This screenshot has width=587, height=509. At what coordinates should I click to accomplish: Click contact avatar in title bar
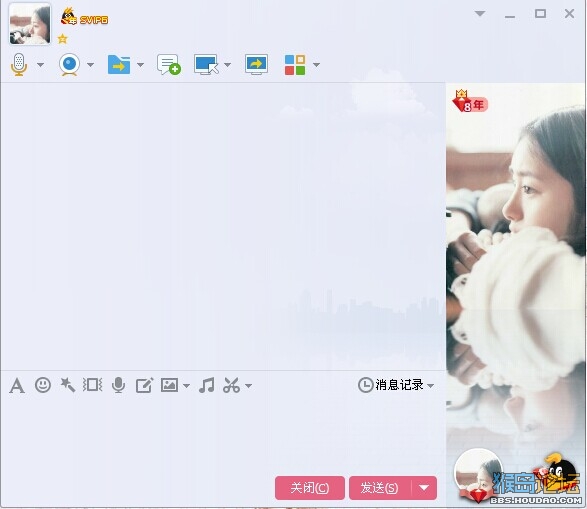pos(30,24)
